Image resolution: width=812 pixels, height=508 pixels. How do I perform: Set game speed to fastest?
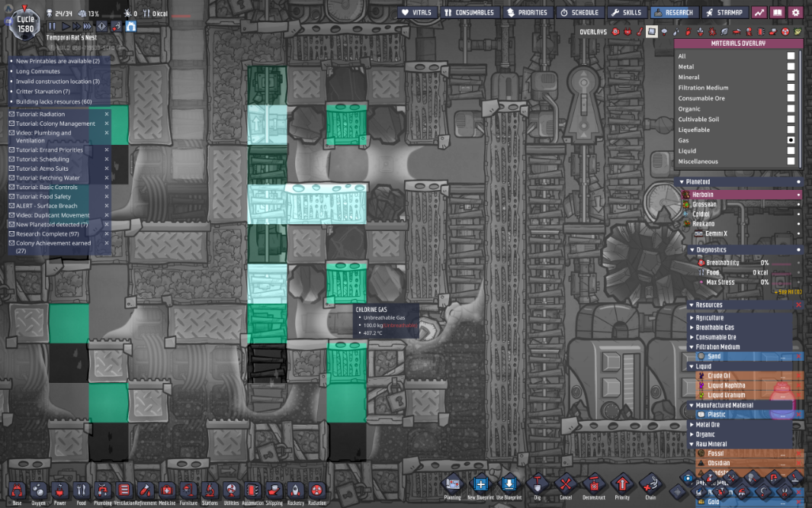pyautogui.click(x=88, y=26)
